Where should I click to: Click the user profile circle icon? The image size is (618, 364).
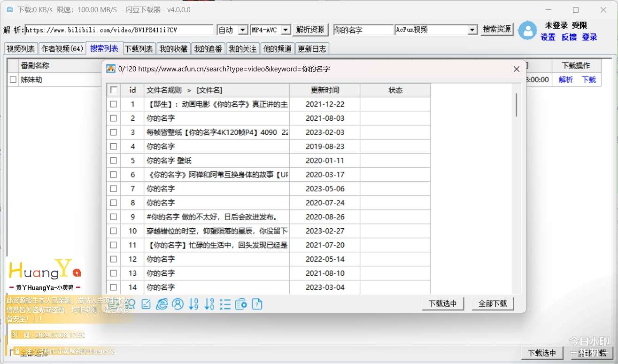point(178,304)
